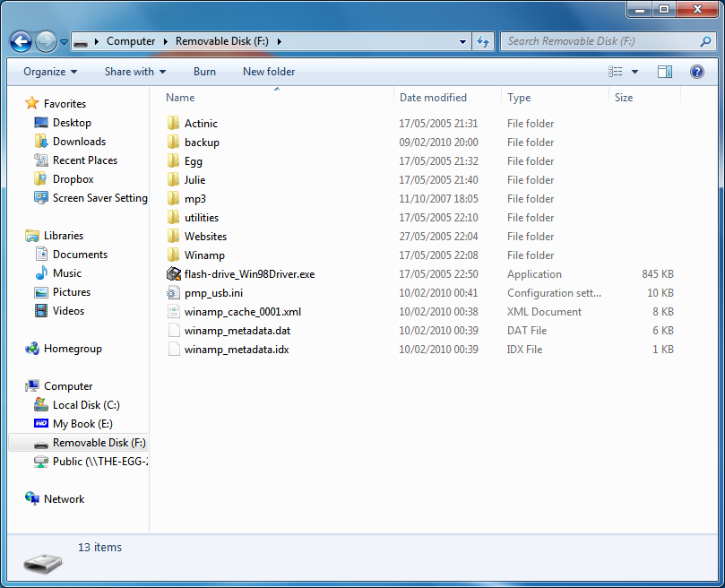Image resolution: width=725 pixels, height=588 pixels.
Task: Open the Music library
Action: pos(67,273)
